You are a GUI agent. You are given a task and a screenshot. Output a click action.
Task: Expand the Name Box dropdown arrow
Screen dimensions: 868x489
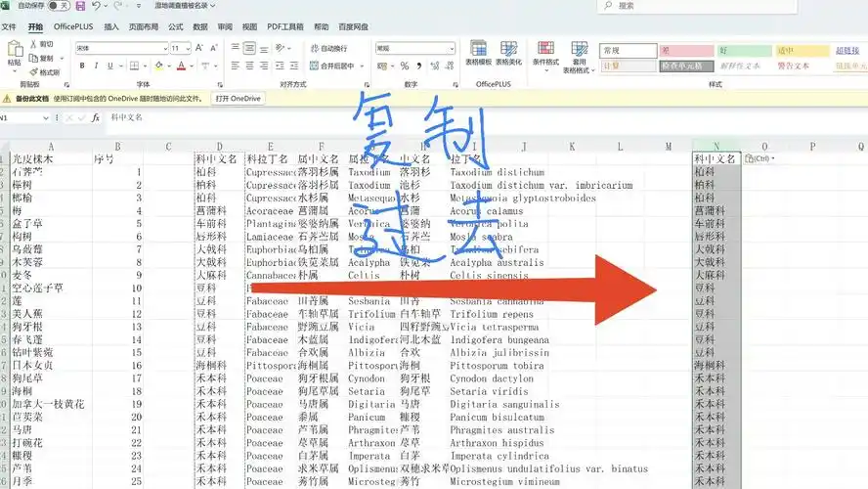pos(45,118)
